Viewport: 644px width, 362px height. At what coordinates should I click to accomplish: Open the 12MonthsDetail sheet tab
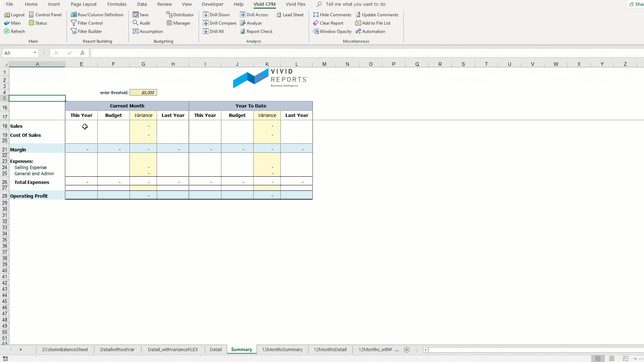click(330, 350)
